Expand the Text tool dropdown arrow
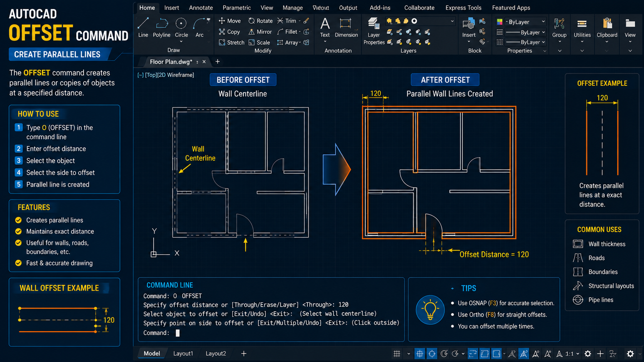Viewport: 644px width, 362px height. pyautogui.click(x=325, y=42)
